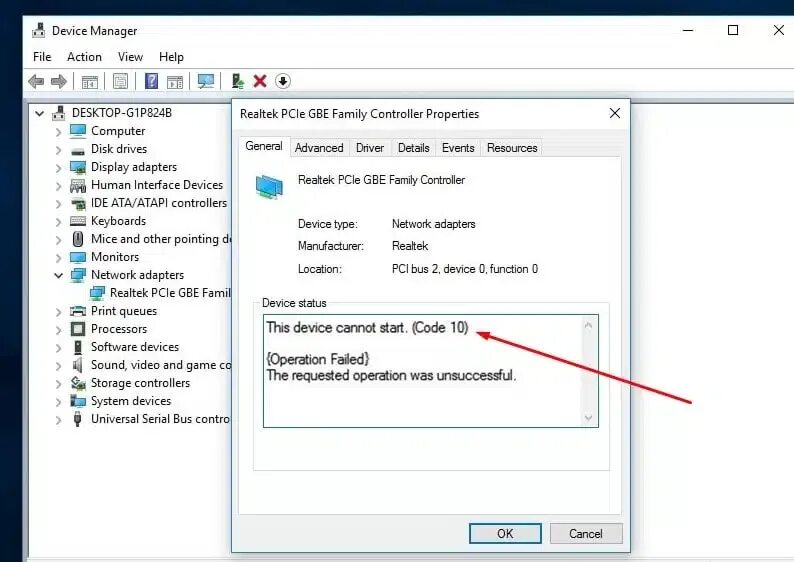The width and height of the screenshot is (794, 562).
Task: Click the Properties sheet toolbar icon
Action: 121,81
